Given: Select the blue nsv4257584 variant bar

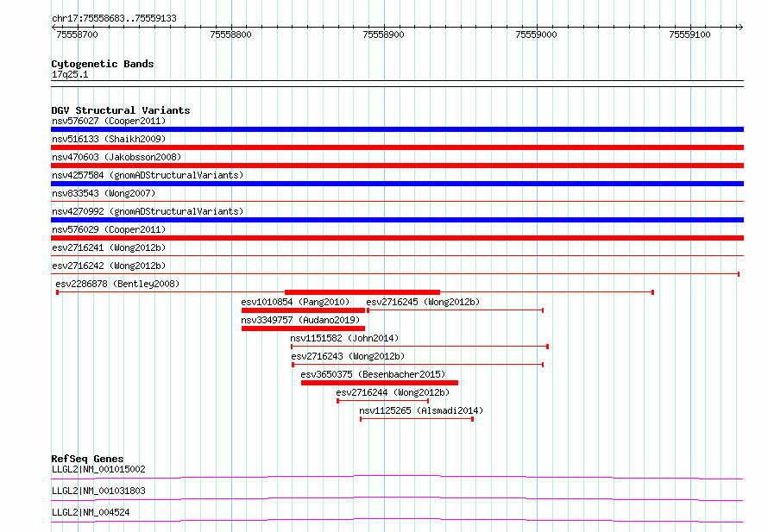Looking at the screenshot, I should [397, 184].
